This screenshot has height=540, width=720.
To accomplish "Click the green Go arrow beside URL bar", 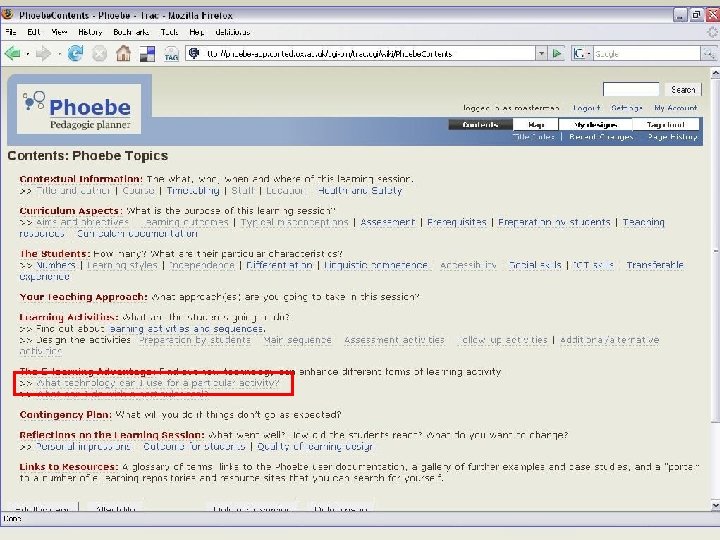I will pyautogui.click(x=557, y=54).
